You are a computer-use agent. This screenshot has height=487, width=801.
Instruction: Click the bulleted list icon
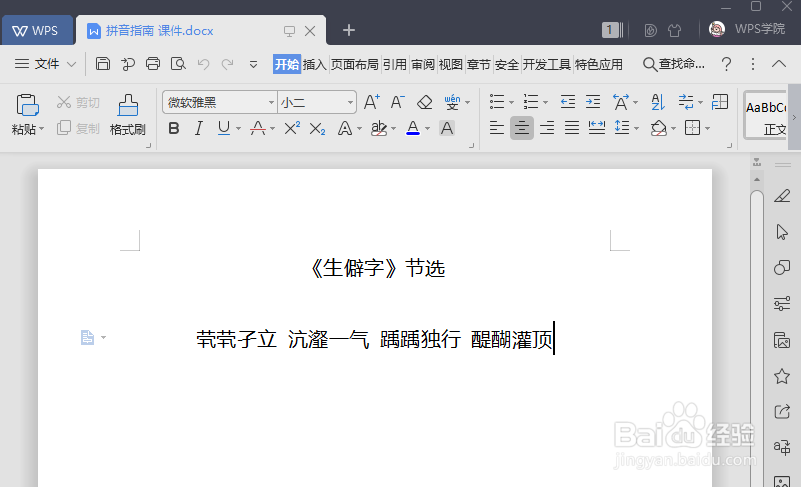coord(497,102)
